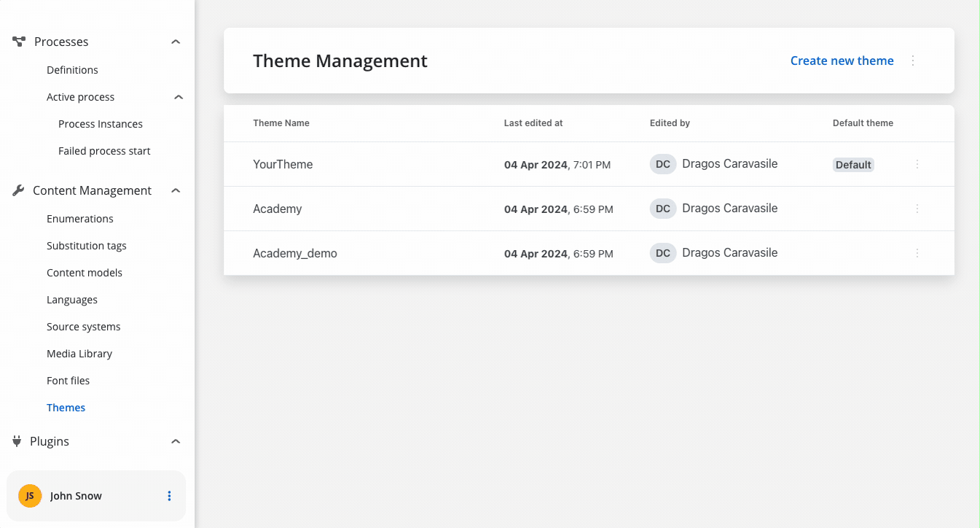The height and width of the screenshot is (528, 980).
Task: Click the Default theme column header
Action: pos(863,123)
